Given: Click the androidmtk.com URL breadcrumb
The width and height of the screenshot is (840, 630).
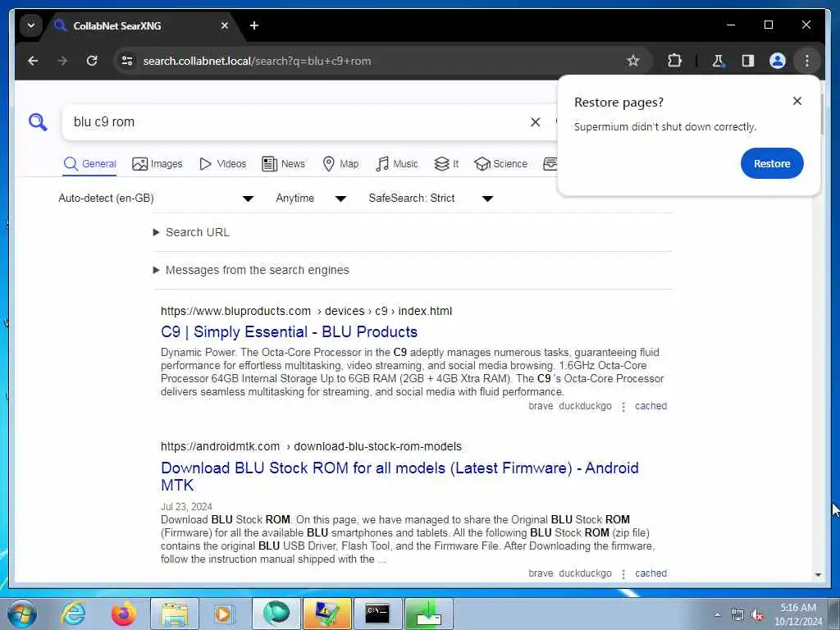Looking at the screenshot, I should click(311, 447).
